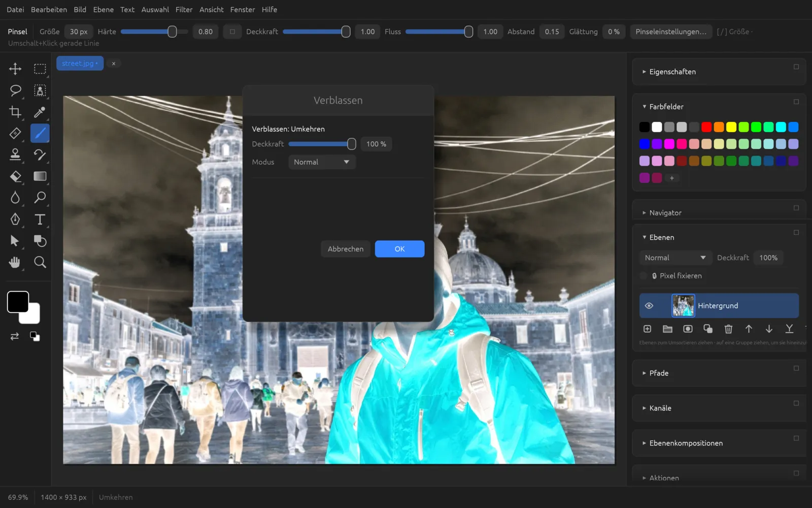Activate the Text tool

[40, 219]
